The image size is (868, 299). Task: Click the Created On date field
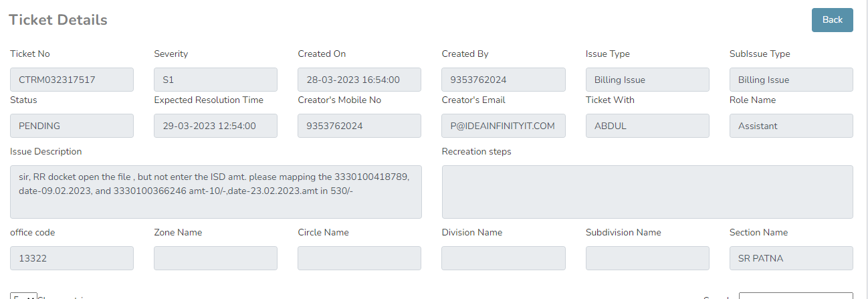pos(359,80)
